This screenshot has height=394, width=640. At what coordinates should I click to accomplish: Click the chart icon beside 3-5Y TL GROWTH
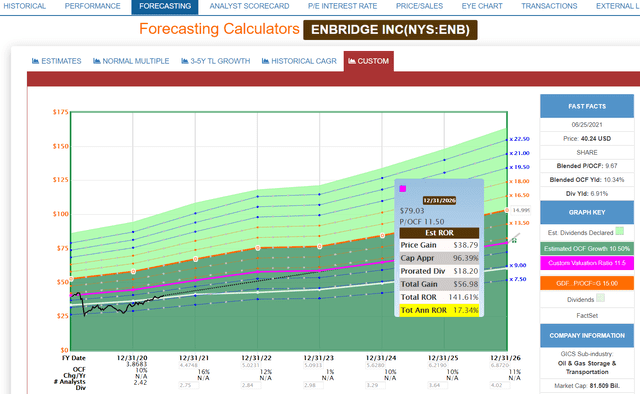(x=184, y=61)
